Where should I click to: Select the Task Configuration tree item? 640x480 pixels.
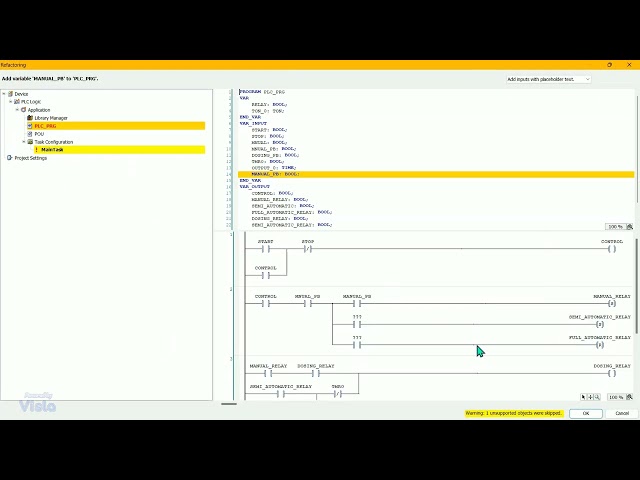(x=54, y=142)
